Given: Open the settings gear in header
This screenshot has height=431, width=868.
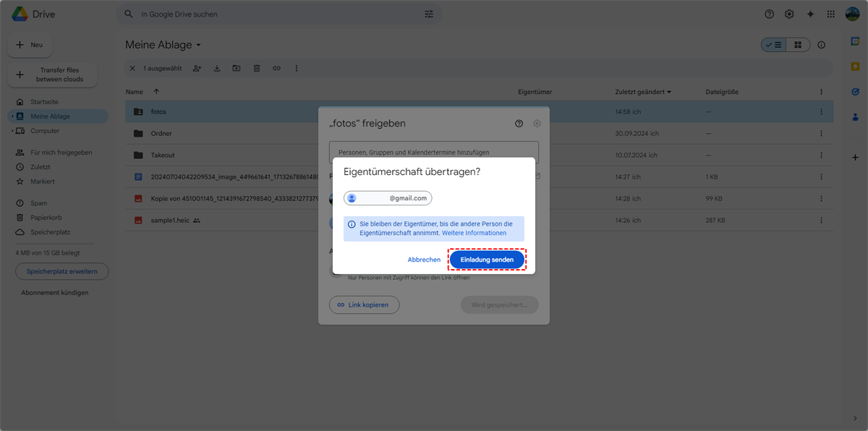Looking at the screenshot, I should tap(789, 14).
